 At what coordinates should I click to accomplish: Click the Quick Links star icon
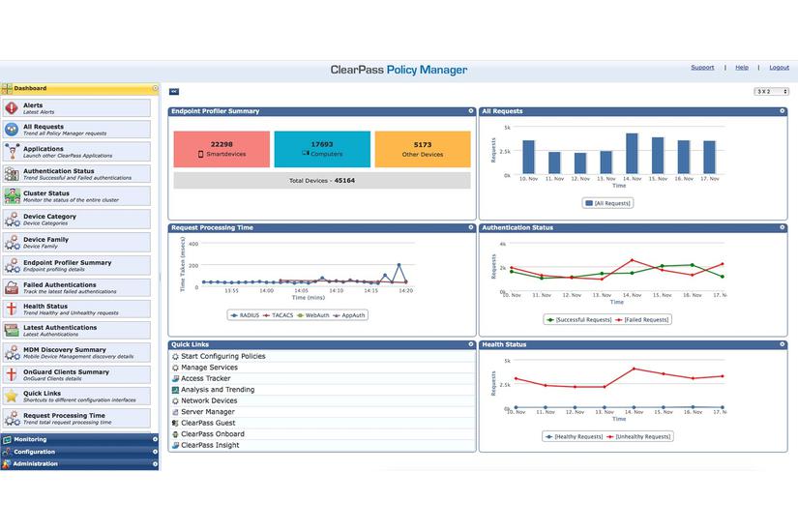(12, 397)
